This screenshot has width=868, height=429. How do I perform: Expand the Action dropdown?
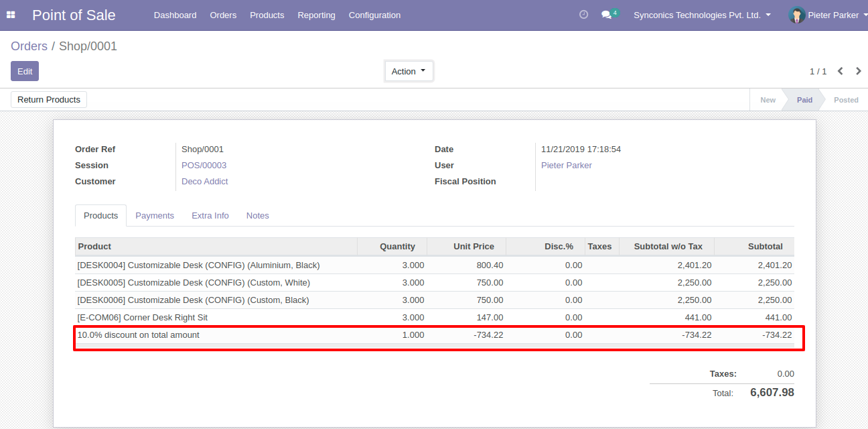point(409,71)
